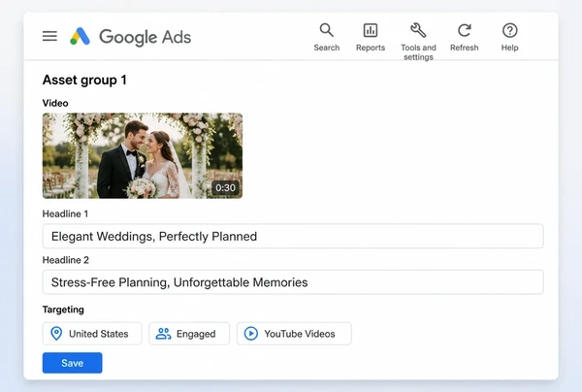Click the Targeting section label
The width and height of the screenshot is (582, 392).
[63, 310]
